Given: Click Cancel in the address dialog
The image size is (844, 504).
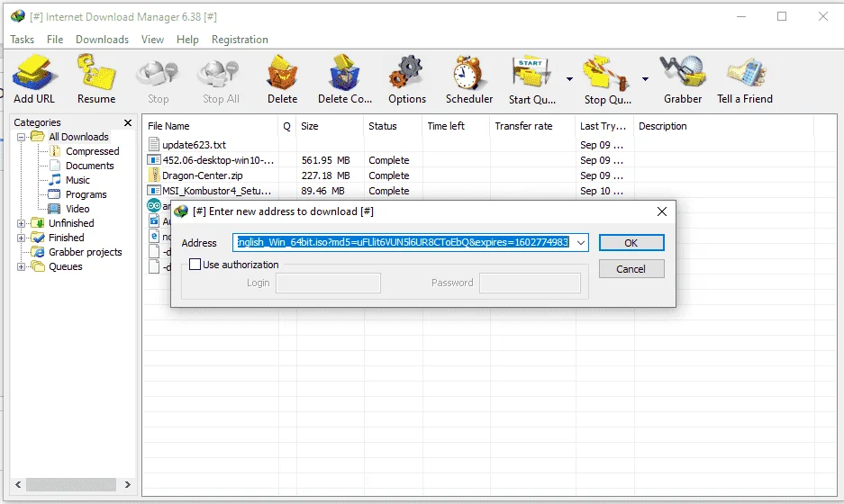Looking at the screenshot, I should pos(631,269).
